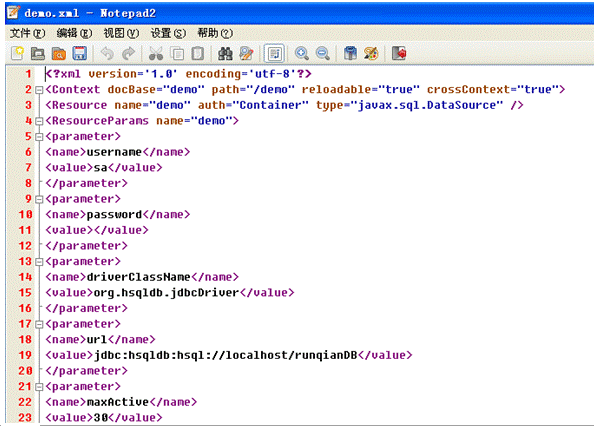The height and width of the screenshot is (426, 594).
Task: Click the New document toolbar icon
Action: coord(17,53)
